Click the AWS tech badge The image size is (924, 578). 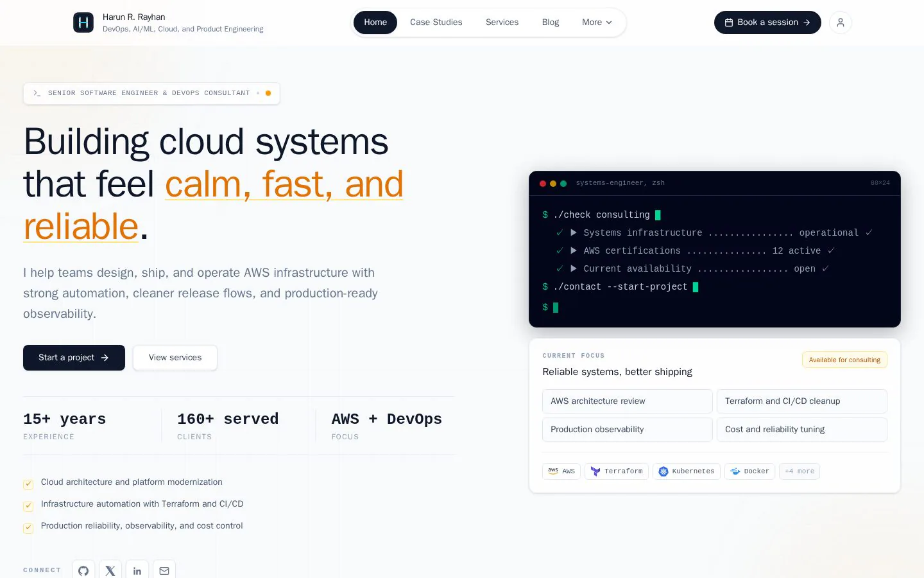[x=561, y=471]
